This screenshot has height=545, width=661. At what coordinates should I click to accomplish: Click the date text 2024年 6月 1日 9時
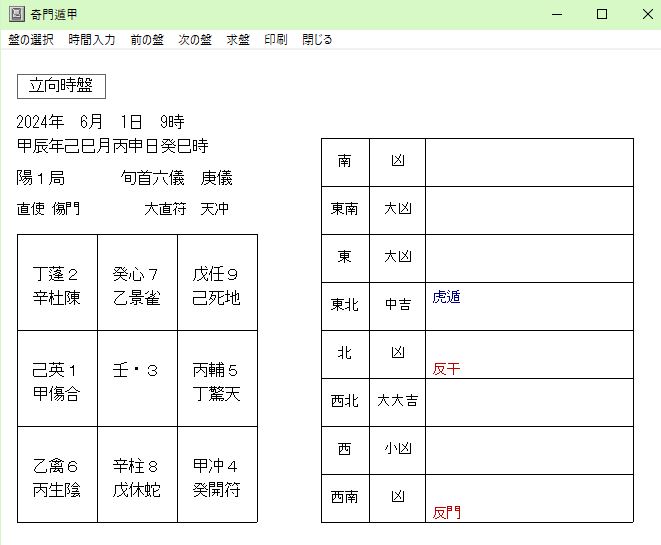point(101,122)
